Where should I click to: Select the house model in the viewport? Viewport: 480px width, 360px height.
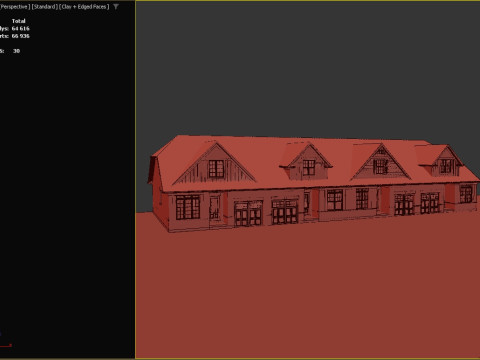(313, 183)
